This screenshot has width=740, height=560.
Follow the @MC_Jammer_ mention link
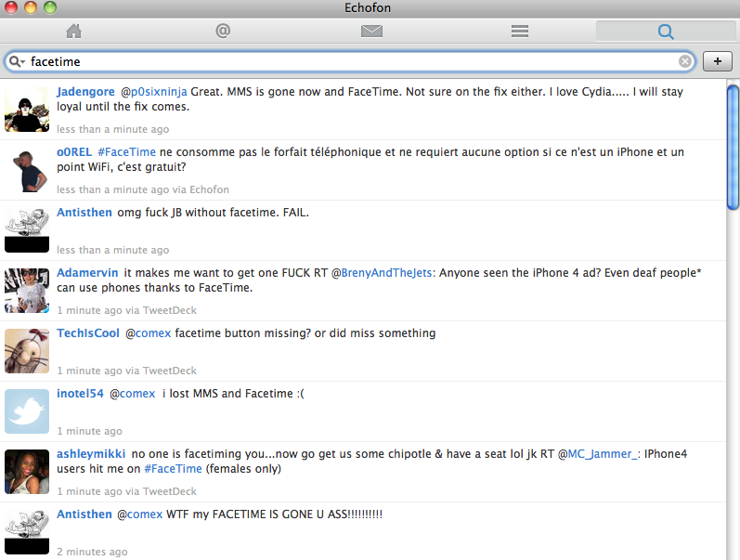pos(598,454)
